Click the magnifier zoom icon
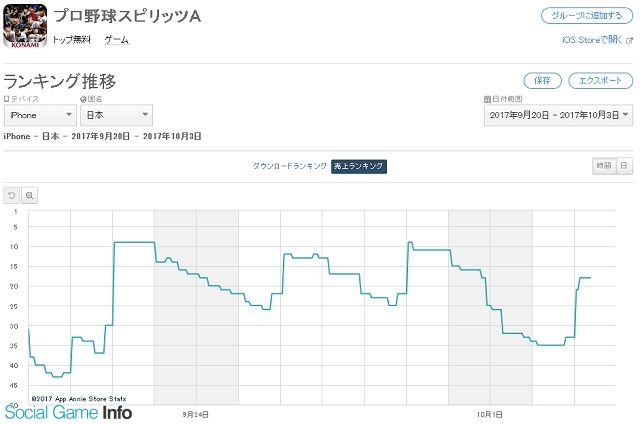 [29, 195]
